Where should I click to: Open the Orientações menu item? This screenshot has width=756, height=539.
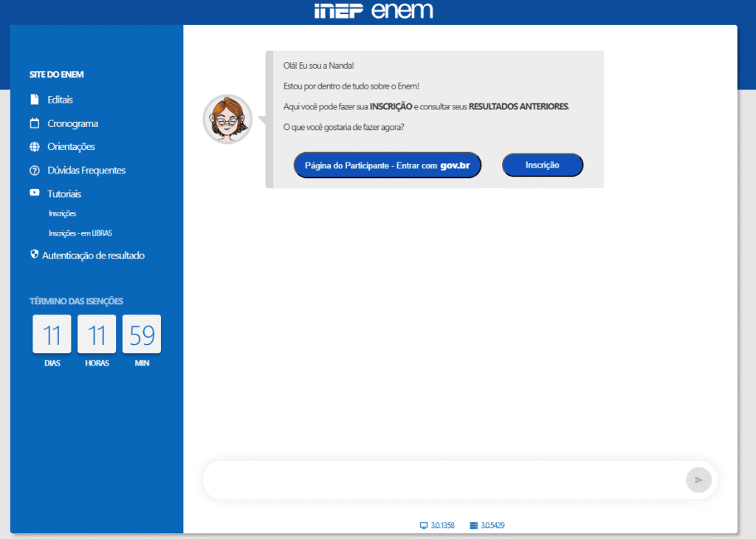[71, 146]
